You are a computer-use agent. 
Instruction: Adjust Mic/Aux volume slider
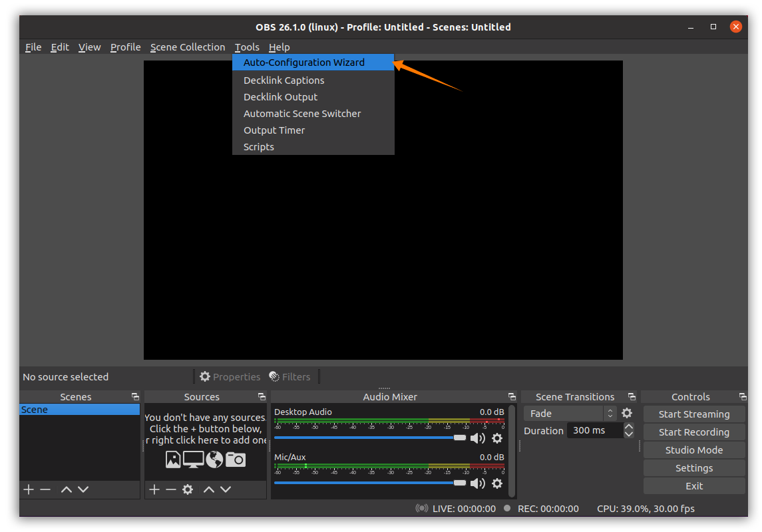coord(370,483)
